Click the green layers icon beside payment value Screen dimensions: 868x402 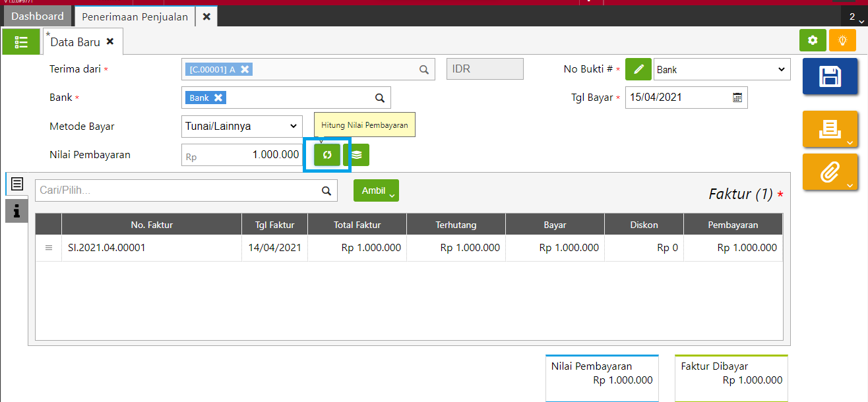[x=356, y=155]
